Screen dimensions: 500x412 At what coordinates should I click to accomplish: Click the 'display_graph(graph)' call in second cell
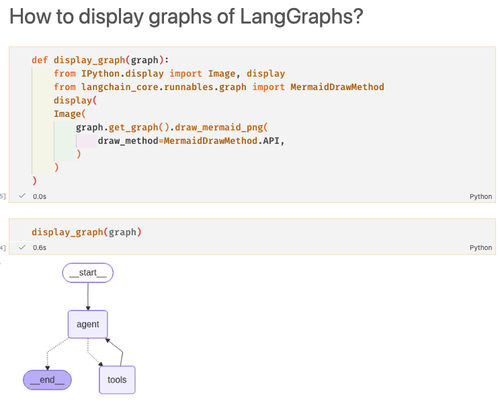(87, 232)
